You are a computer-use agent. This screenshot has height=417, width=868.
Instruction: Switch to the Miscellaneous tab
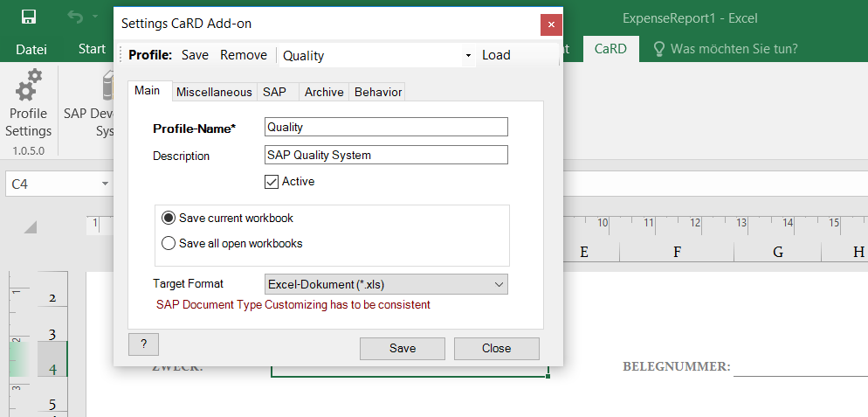point(214,92)
